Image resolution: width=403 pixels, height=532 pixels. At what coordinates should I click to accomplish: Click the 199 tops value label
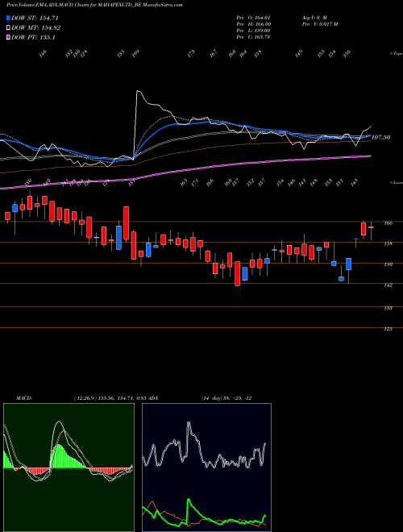[135, 53]
